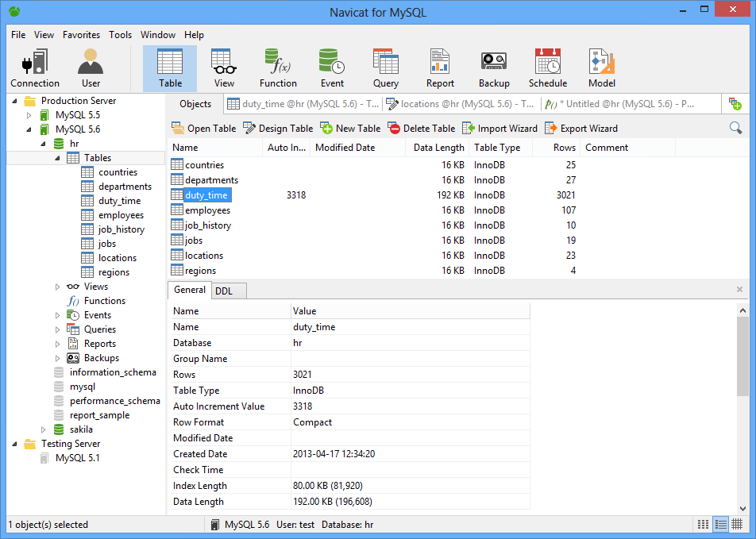Open the Event objects icon

[x=332, y=68]
